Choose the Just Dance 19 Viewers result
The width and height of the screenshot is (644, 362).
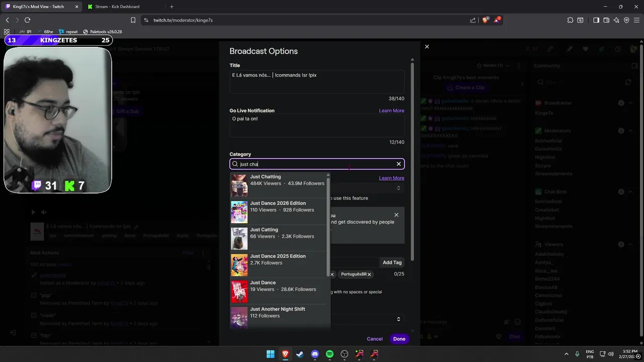pyautogui.click(x=278, y=291)
